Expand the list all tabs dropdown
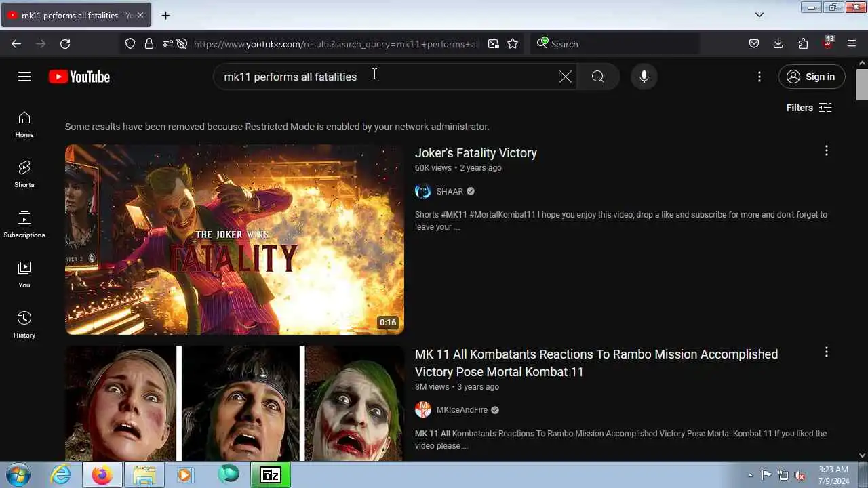This screenshot has height=488, width=868. 759,15
